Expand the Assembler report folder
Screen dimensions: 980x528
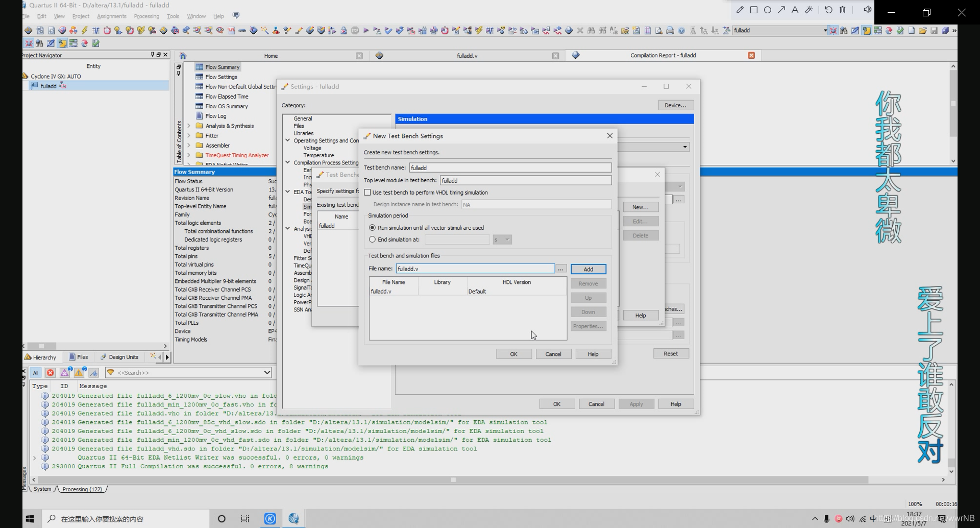coord(189,146)
